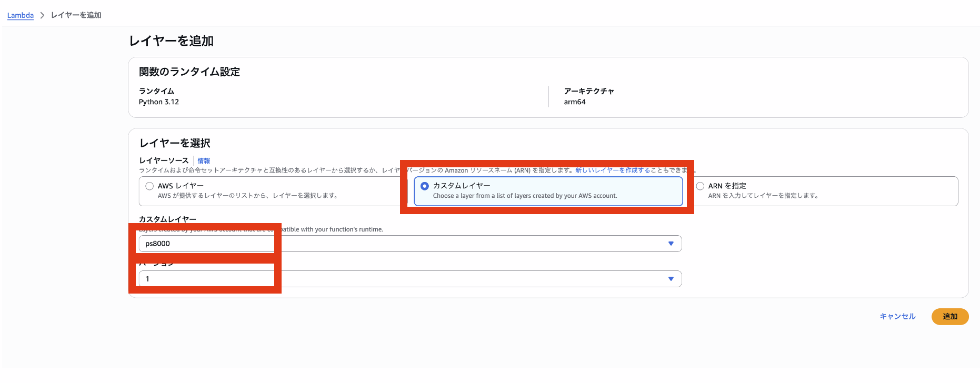Click the ランタイム label

click(156, 91)
